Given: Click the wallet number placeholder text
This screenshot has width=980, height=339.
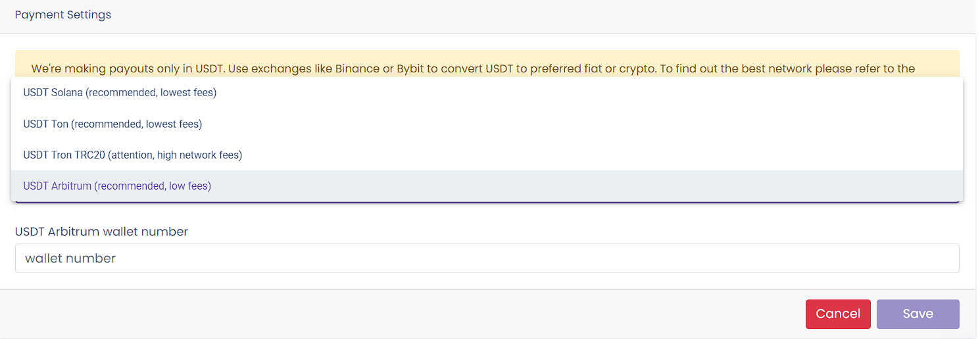Looking at the screenshot, I should [70, 259].
